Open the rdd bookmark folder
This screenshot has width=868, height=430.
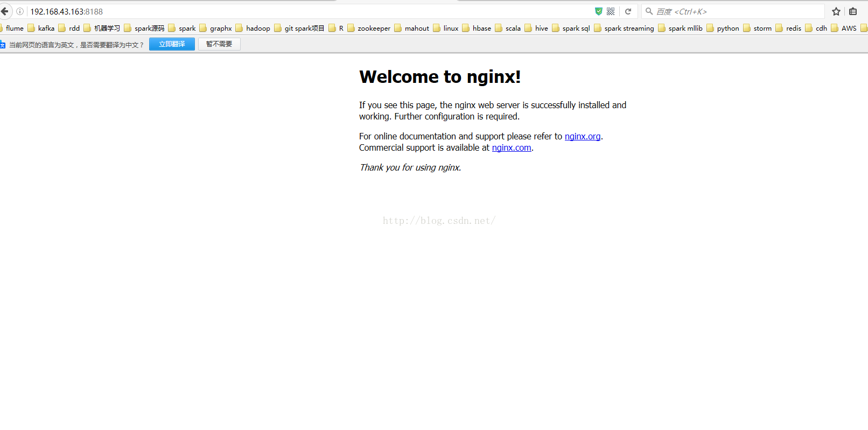[x=69, y=28]
